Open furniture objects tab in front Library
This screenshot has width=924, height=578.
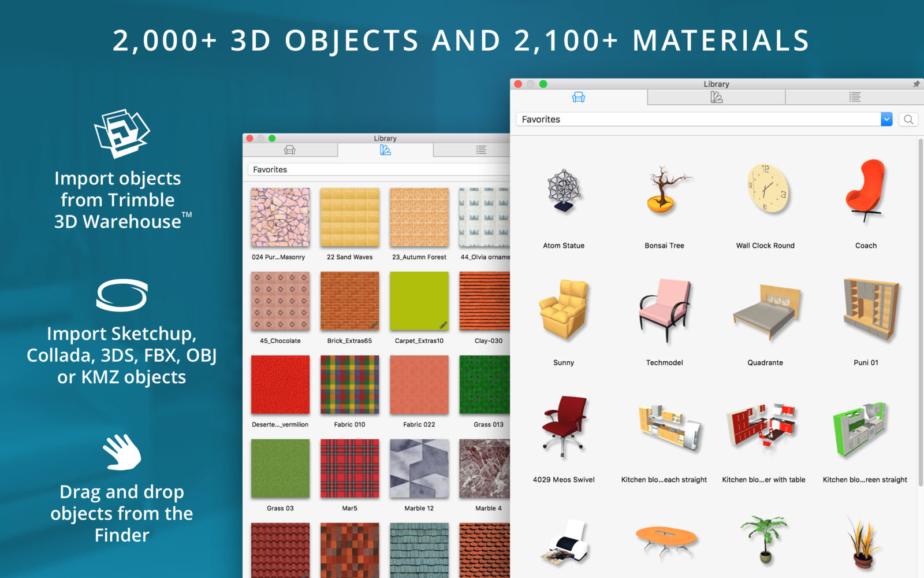579,97
